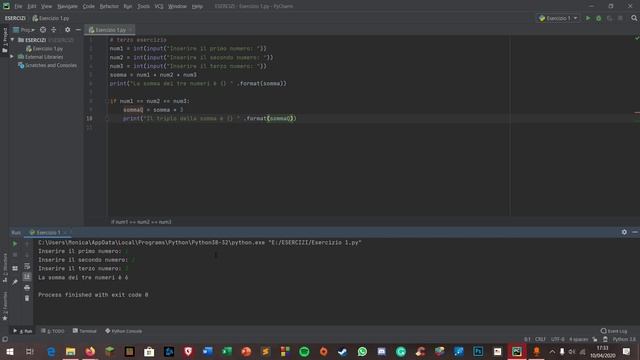Select the Esercizio 1 run tab
Viewport: 640px width, 360px height.
[x=47, y=232]
